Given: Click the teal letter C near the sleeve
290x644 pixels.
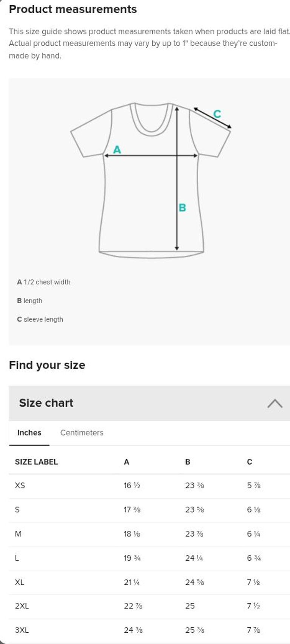Looking at the screenshot, I should [217, 114].
